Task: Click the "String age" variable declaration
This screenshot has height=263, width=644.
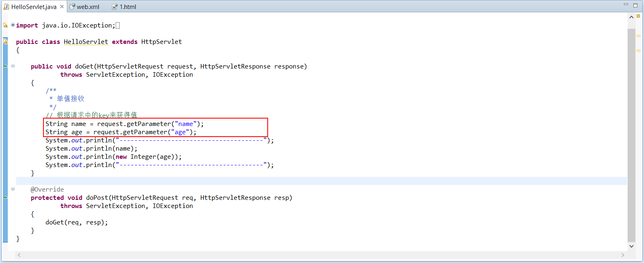Action: pos(64,132)
